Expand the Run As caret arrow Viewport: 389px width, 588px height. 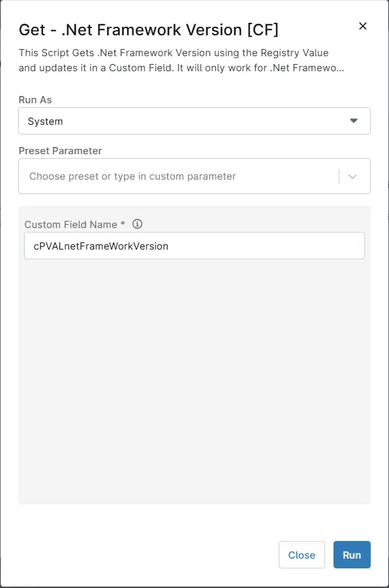click(x=353, y=121)
